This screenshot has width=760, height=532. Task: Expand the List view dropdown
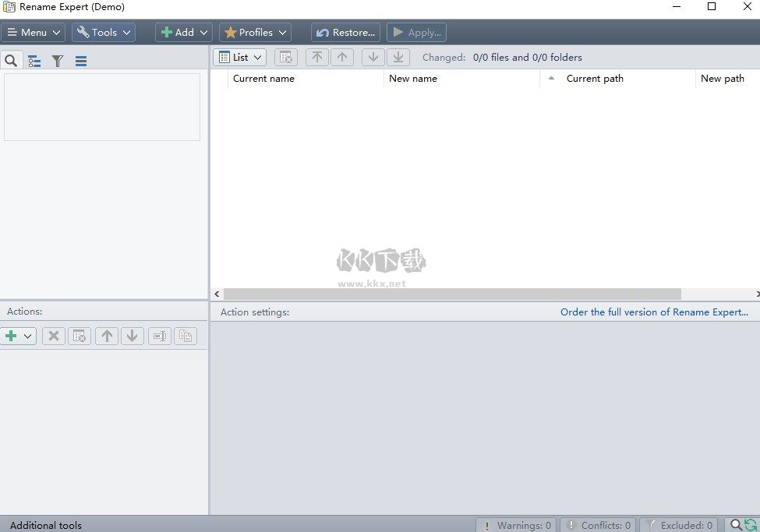(240, 57)
